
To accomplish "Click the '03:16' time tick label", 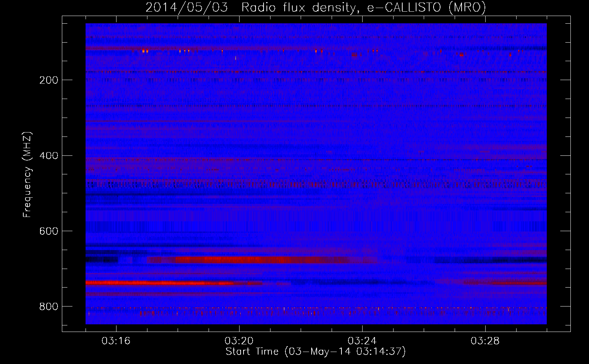I will click(x=116, y=341).
